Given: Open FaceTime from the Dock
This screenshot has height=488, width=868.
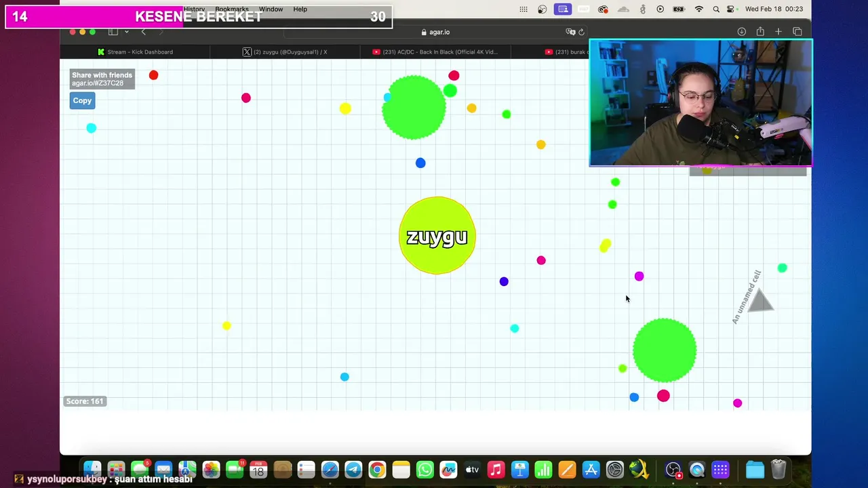Looking at the screenshot, I should pyautogui.click(x=235, y=470).
